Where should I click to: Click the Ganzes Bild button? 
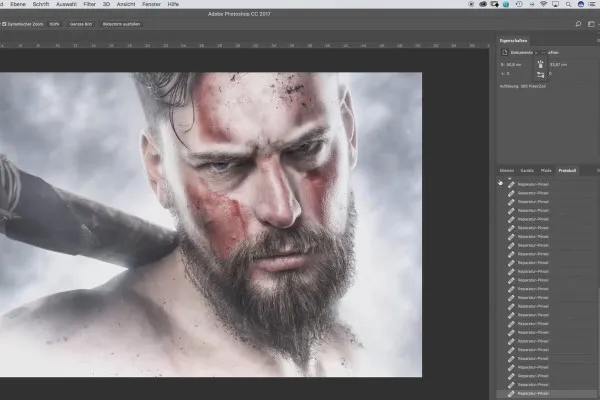[x=81, y=24]
